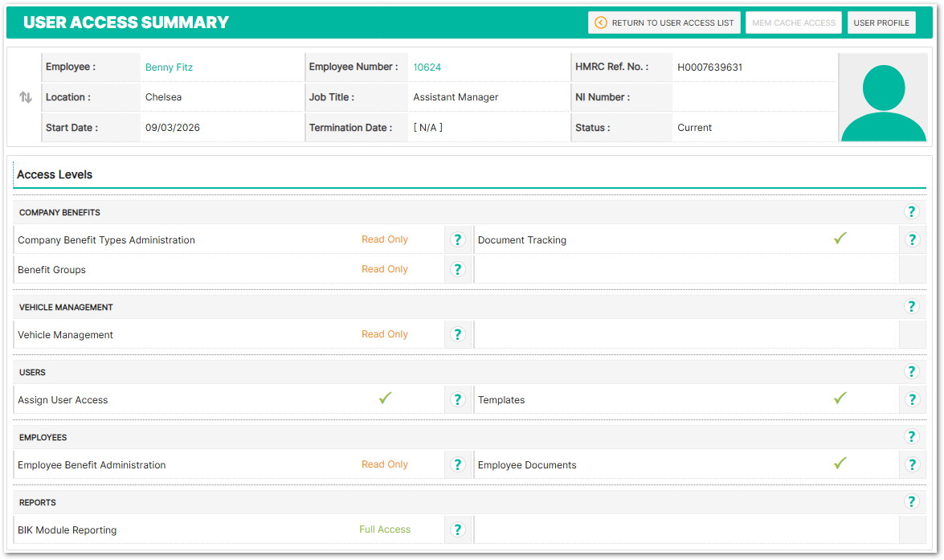The width and height of the screenshot is (944, 560).
Task: Click help icon in Reports section header
Action: [911, 502]
